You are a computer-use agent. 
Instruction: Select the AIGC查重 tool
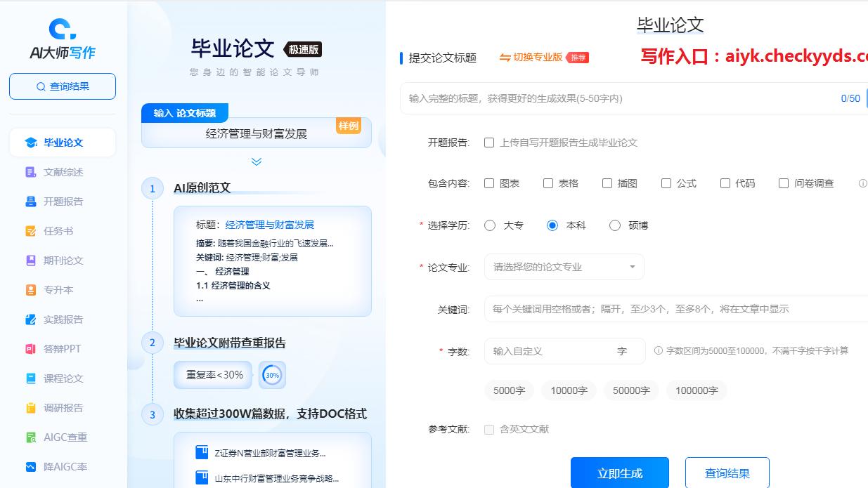point(62,437)
